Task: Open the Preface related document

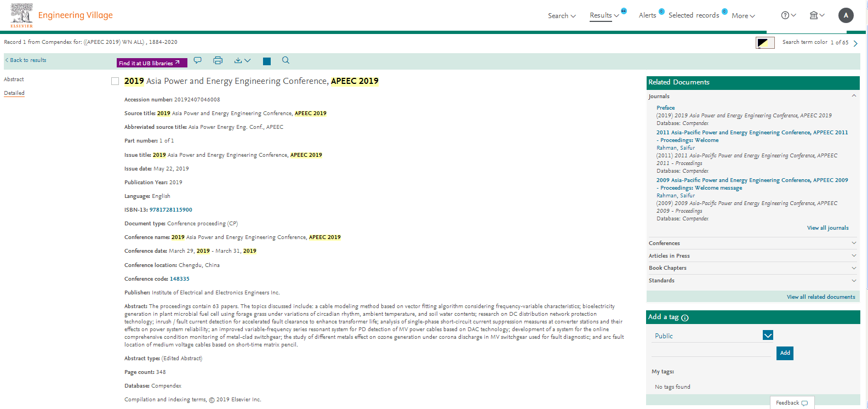Action: click(x=665, y=108)
